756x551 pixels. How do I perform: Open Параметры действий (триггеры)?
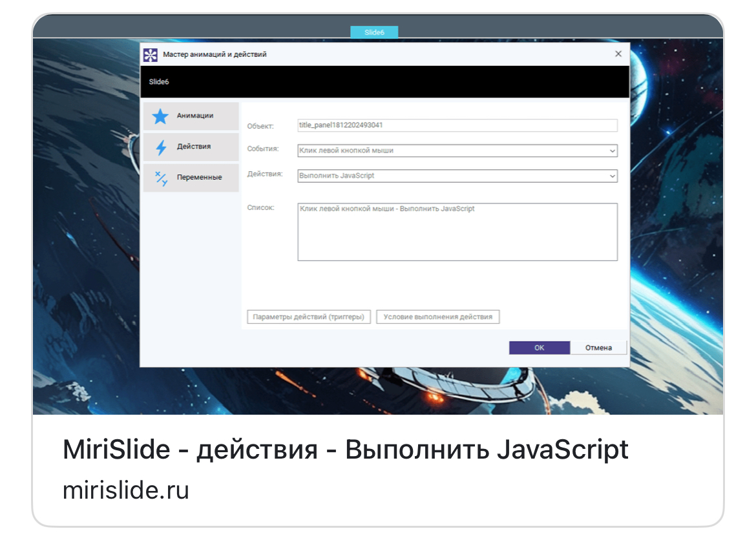[x=308, y=317]
